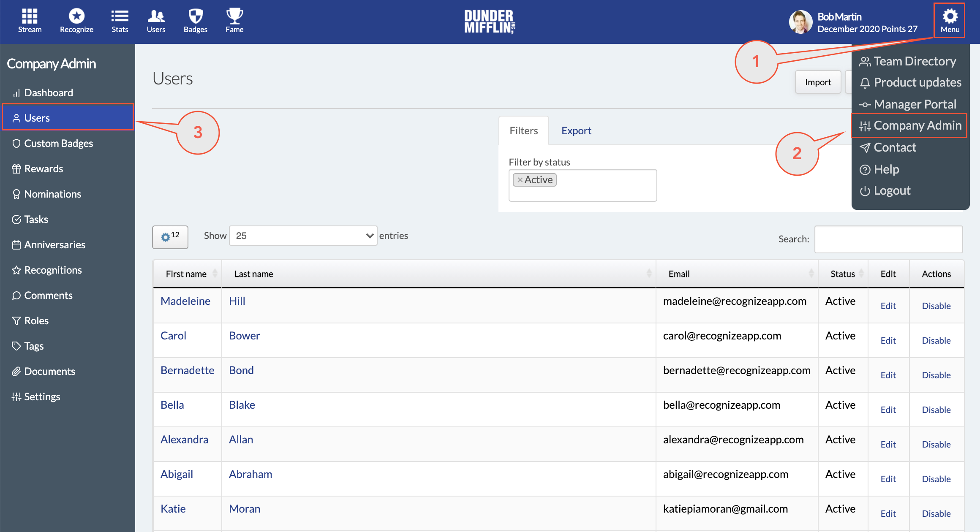Switch to the Export tab
The height and width of the screenshot is (532, 980).
[x=576, y=130]
